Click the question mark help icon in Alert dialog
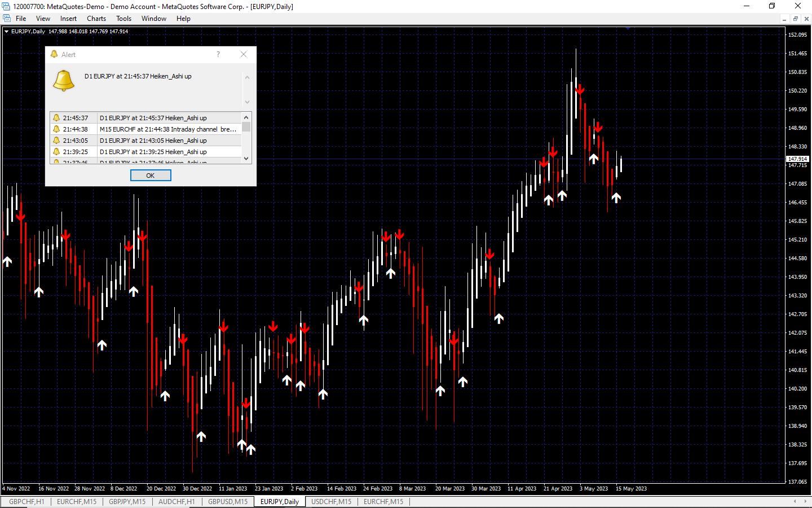This screenshot has width=812, height=508. pos(218,54)
